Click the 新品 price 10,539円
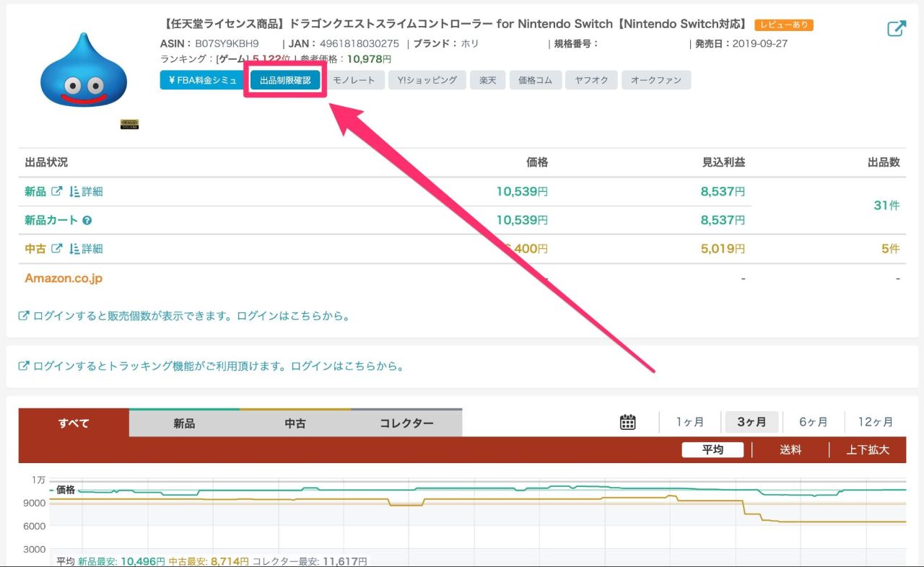The image size is (924, 567). click(522, 191)
